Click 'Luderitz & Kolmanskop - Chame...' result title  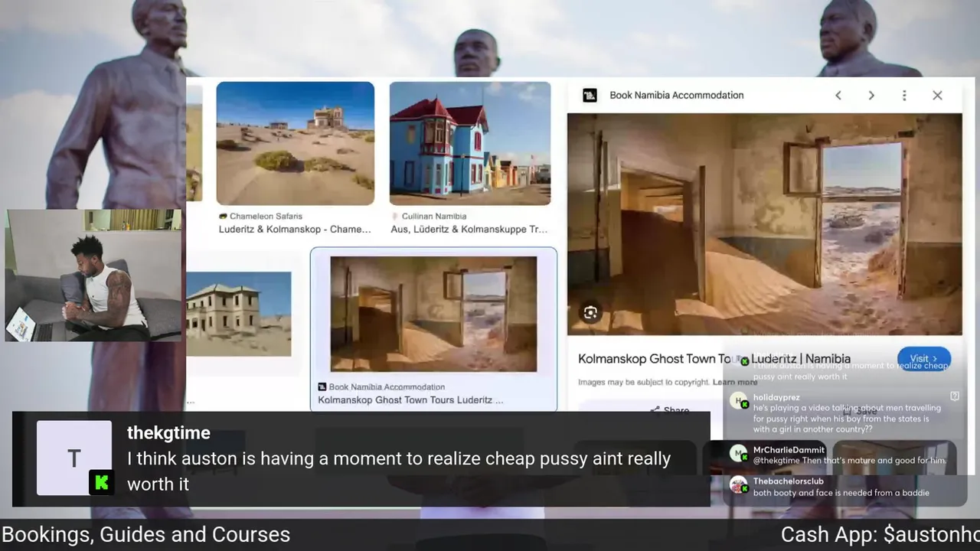[295, 229]
